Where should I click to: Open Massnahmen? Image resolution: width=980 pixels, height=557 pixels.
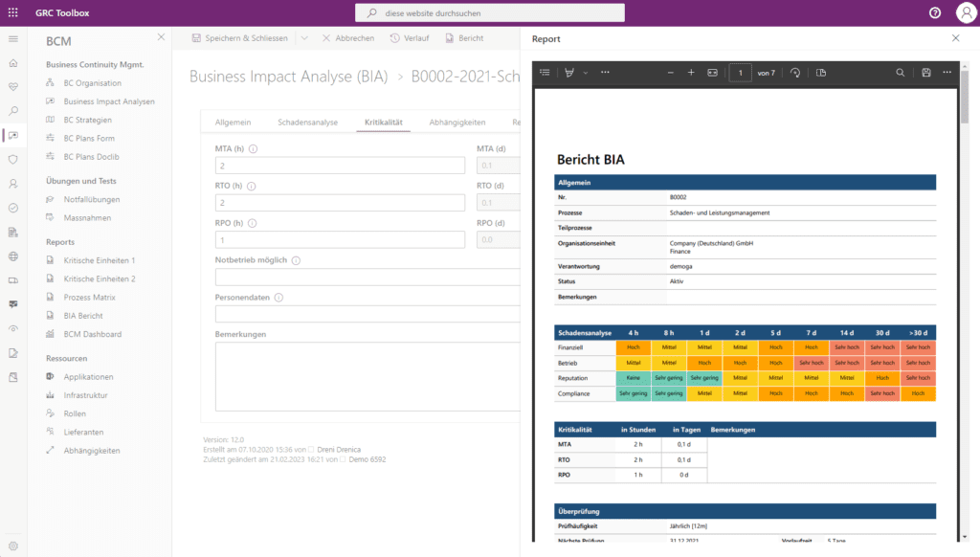pyautogui.click(x=87, y=217)
